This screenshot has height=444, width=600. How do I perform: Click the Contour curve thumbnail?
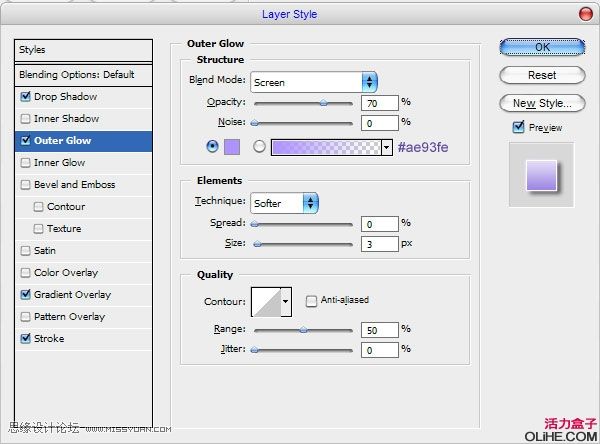click(x=266, y=302)
